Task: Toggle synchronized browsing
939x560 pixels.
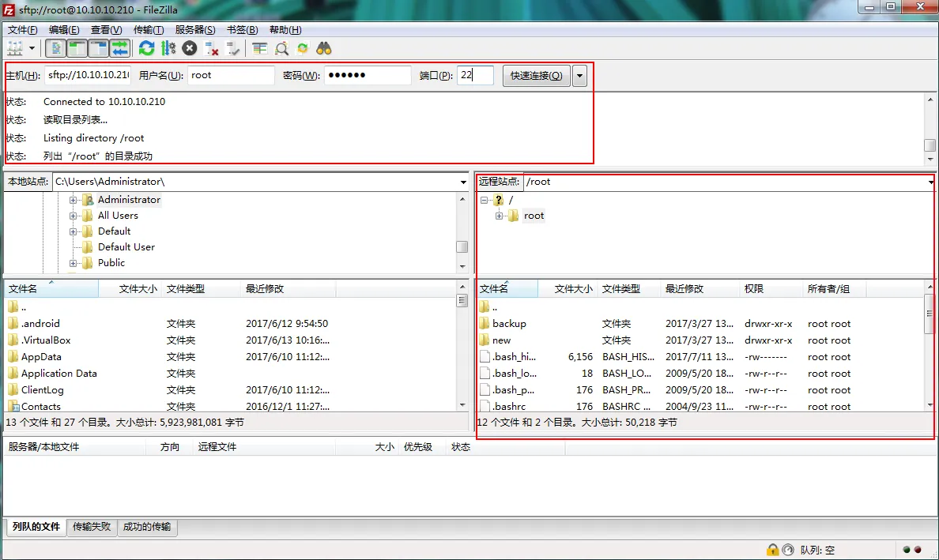Action: tap(303, 48)
